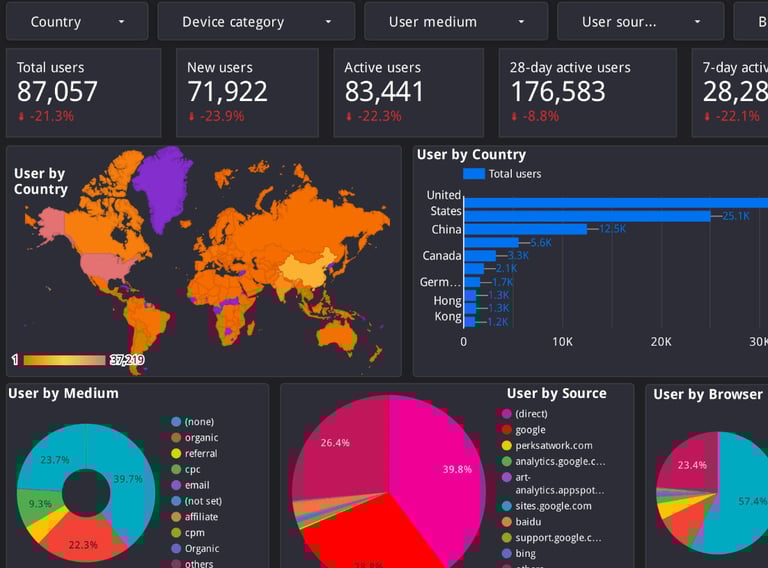Click the referral legend marker in User by Medium
The height and width of the screenshot is (568, 768).
click(176, 453)
